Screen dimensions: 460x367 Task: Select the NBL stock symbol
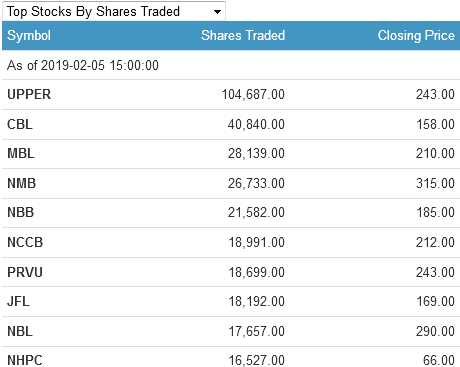[20, 331]
